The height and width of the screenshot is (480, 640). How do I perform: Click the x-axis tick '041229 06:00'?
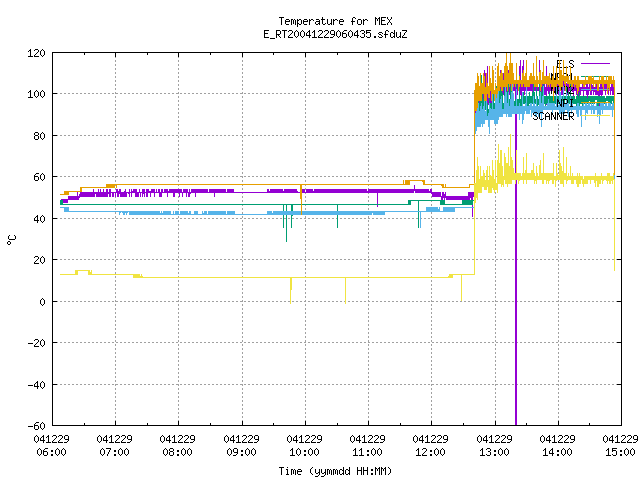(51, 445)
